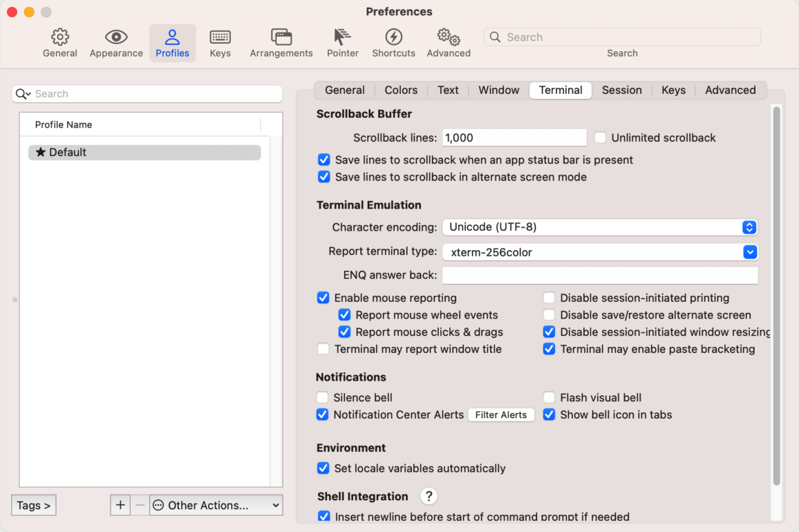Click the Scrollback lines input field

[x=514, y=137]
